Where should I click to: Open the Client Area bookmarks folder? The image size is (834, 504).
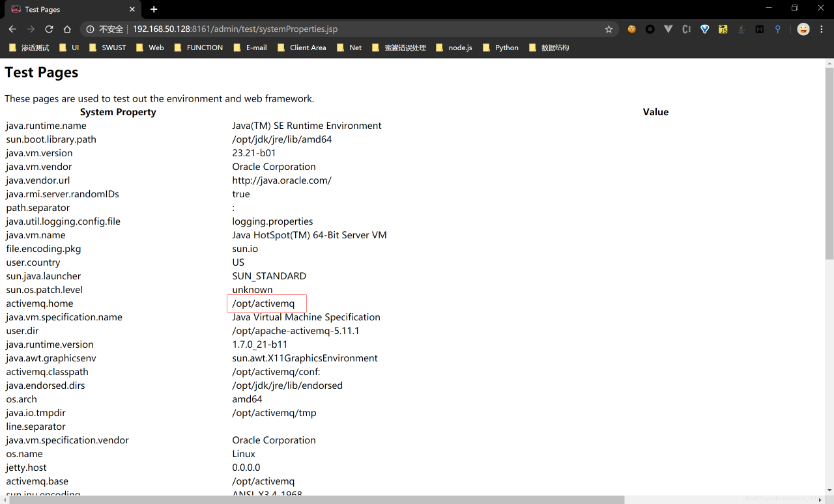[x=302, y=48]
